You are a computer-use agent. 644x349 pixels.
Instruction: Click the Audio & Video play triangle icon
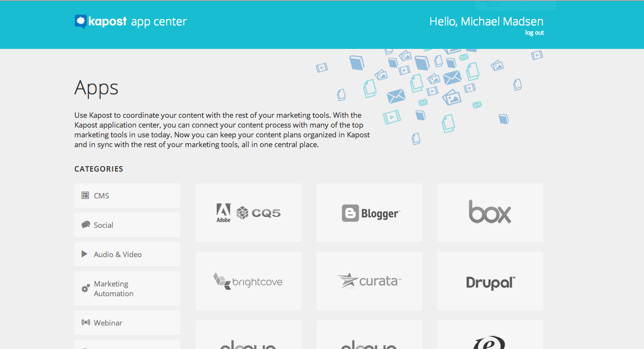85,254
